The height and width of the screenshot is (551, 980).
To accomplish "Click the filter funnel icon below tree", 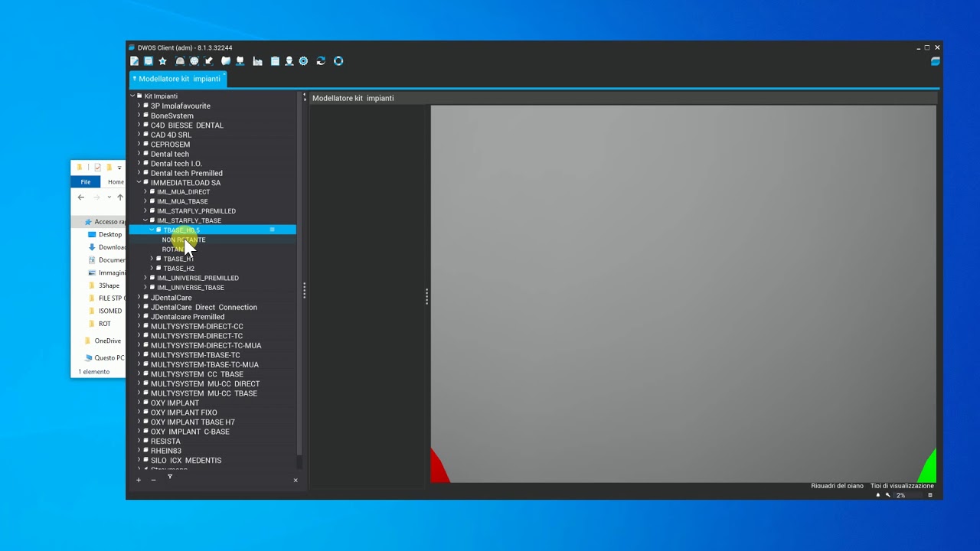I will [170, 478].
